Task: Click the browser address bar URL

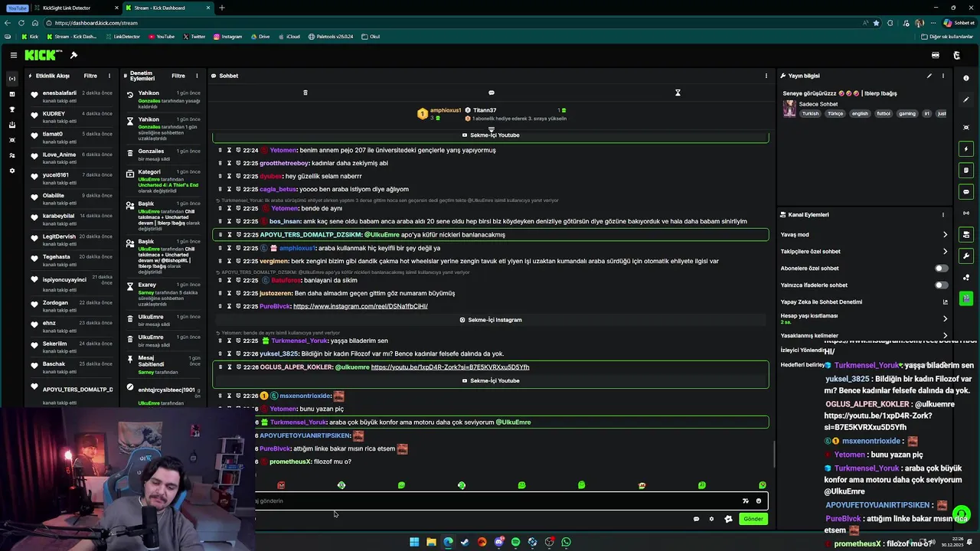Action: [96, 23]
